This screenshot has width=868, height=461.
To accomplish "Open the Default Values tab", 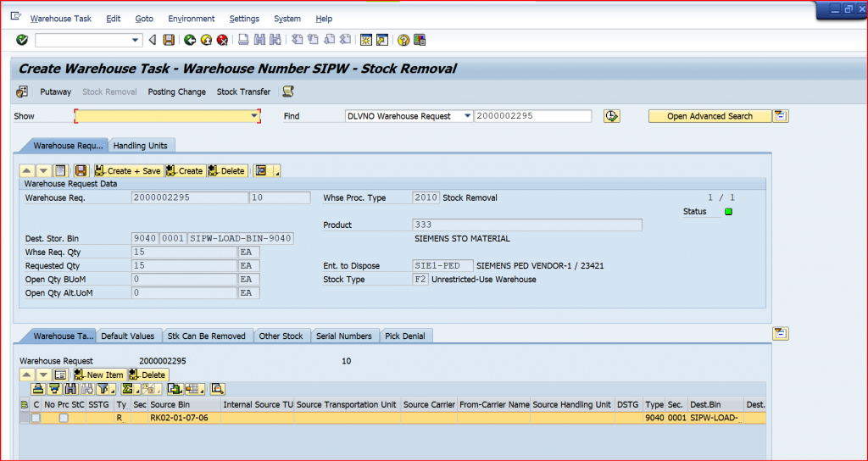I will [x=128, y=336].
